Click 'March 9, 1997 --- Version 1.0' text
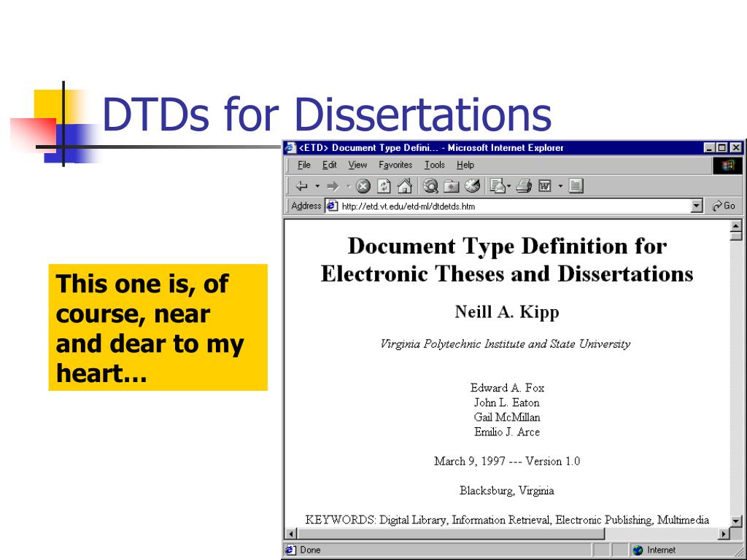Image resolution: width=747 pixels, height=560 pixels. pyautogui.click(x=507, y=461)
